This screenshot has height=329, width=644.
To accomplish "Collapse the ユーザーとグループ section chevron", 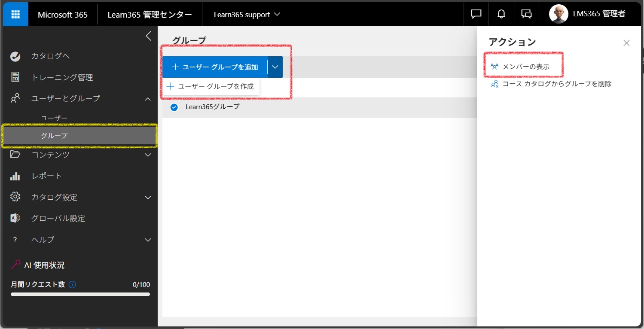I will coord(148,99).
